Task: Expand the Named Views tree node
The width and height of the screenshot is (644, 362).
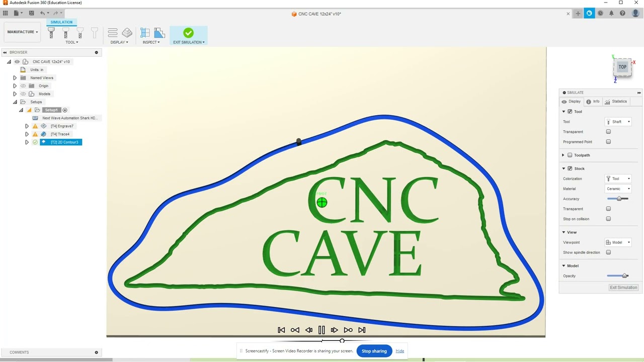Action: pos(15,78)
